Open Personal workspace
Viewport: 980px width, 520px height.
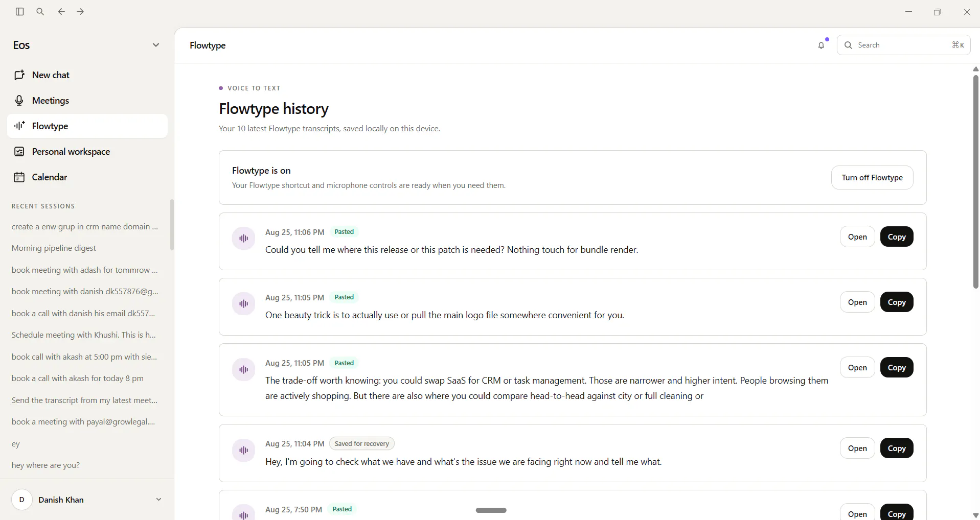coord(87,152)
